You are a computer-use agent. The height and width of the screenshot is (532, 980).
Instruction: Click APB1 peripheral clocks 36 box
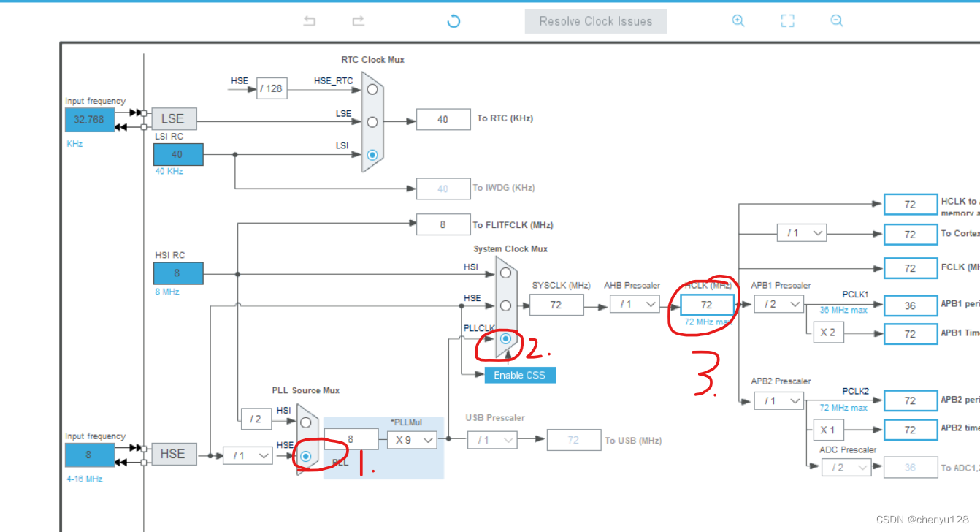click(x=911, y=305)
